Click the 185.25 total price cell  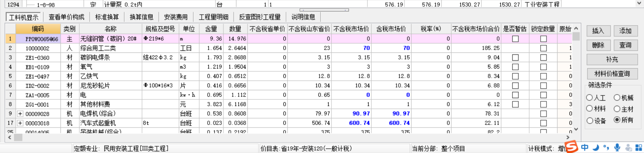coord(476,48)
